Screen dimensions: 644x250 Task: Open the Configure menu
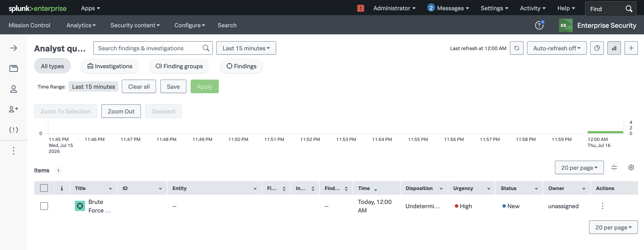point(190,25)
